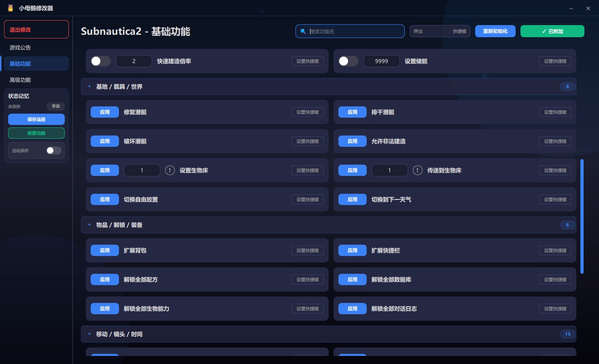Click the 恢复功能 button

tap(36, 133)
